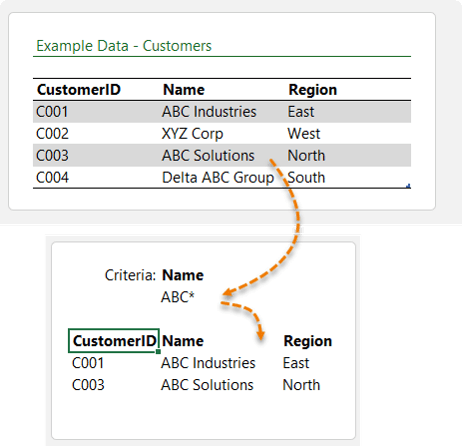Screen dimensions: 462x446
Task: Select cell C004
Action: click(52, 177)
